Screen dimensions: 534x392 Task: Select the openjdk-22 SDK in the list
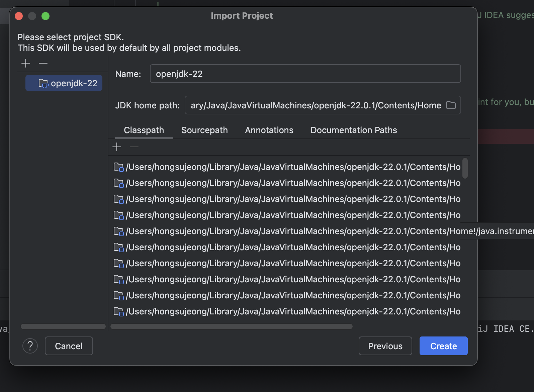[x=64, y=83]
